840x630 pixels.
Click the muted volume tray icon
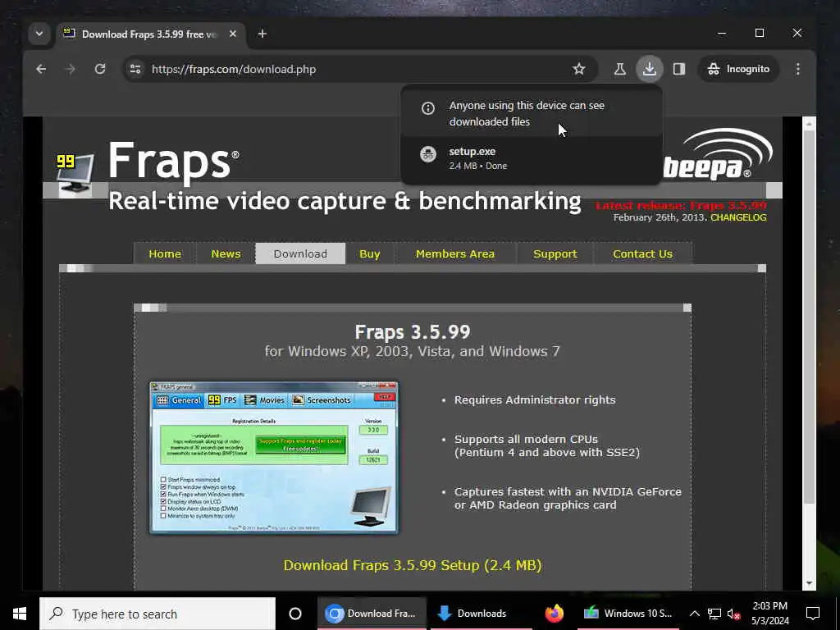(733, 614)
